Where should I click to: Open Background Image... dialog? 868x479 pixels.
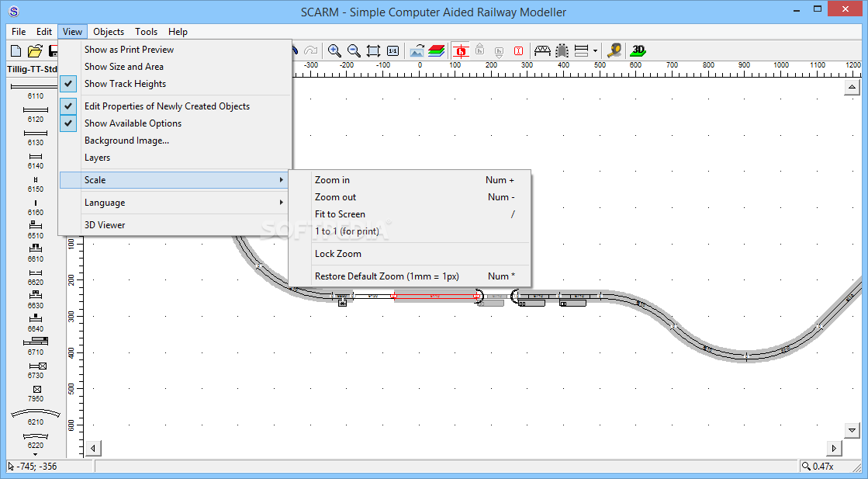pyautogui.click(x=175, y=140)
